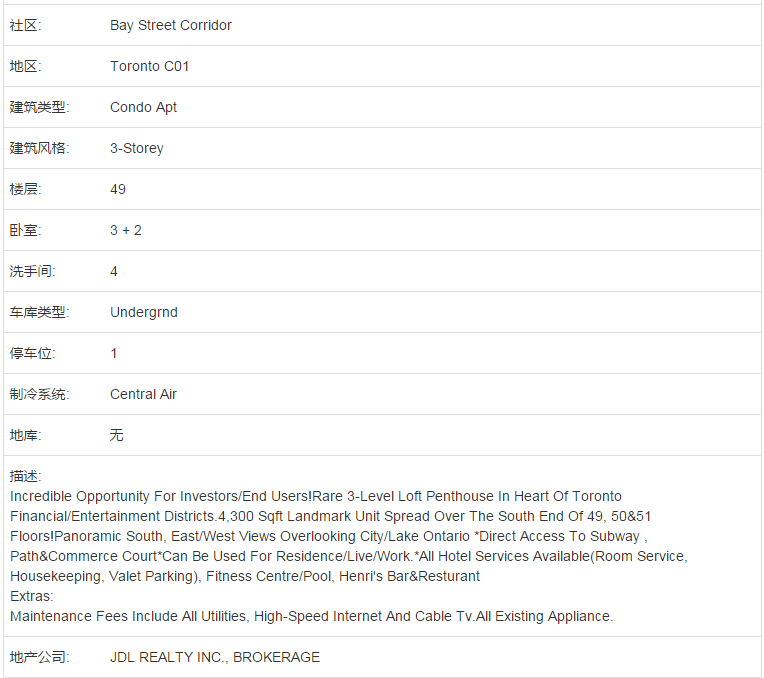Click the Extras: heading in description

(32, 596)
